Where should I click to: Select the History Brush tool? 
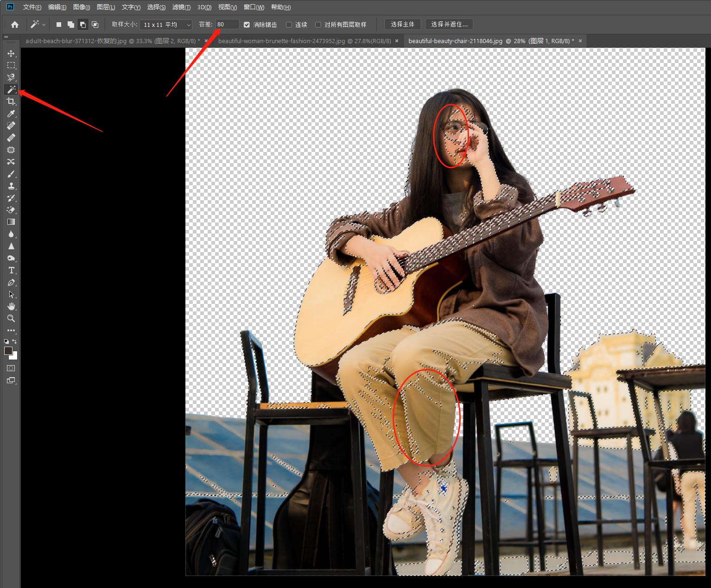coord(11,198)
